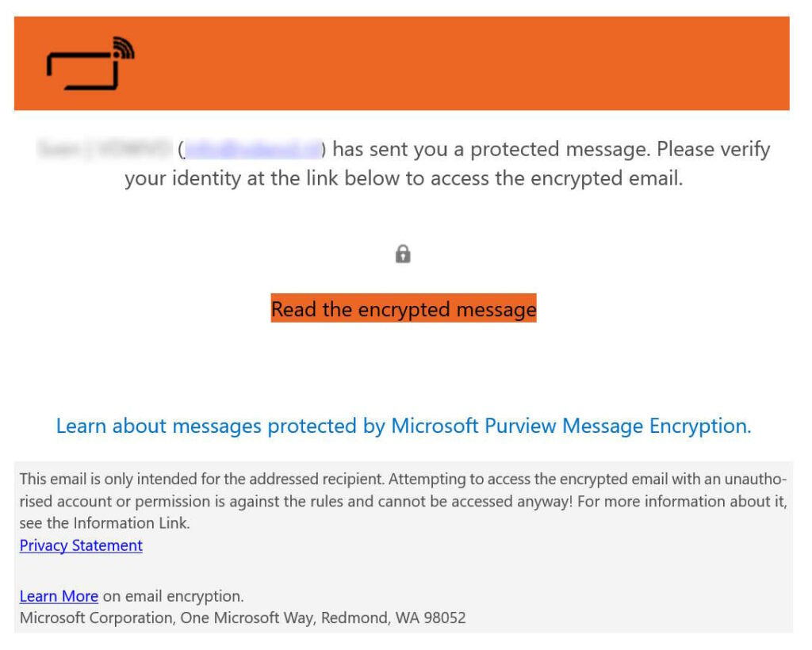The image size is (812, 650).
Task: Click the gray padlock icon
Action: (403, 254)
